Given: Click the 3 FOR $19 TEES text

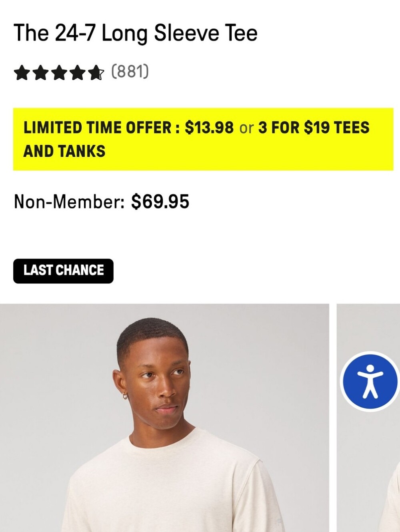Looking at the screenshot, I should click(314, 128).
